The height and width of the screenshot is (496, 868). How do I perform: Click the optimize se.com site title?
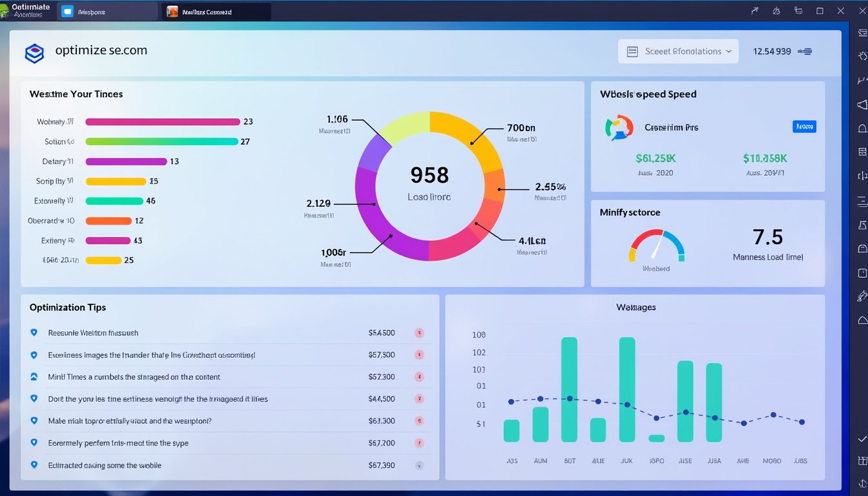point(101,50)
